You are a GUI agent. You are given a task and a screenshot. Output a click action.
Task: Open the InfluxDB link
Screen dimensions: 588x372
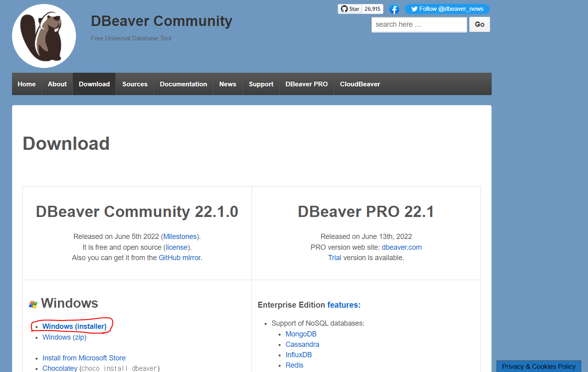(x=299, y=355)
